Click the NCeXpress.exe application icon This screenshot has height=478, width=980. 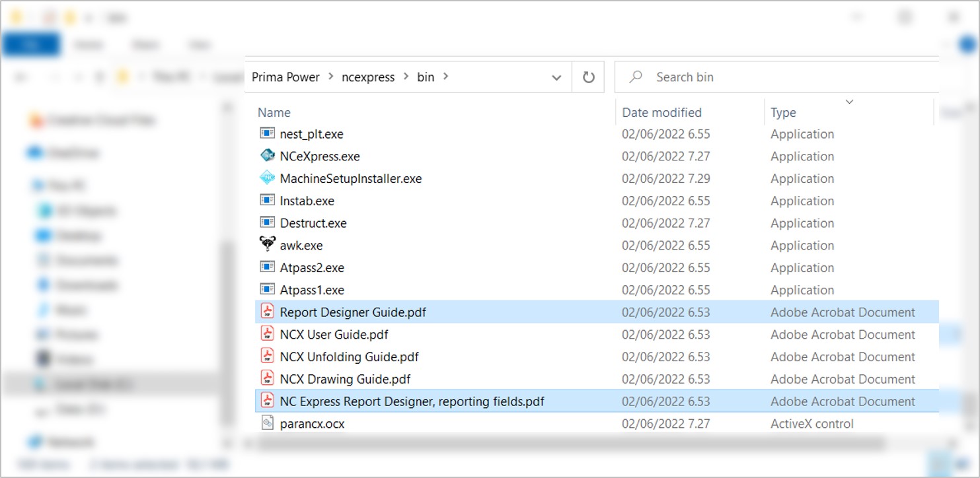coord(267,156)
